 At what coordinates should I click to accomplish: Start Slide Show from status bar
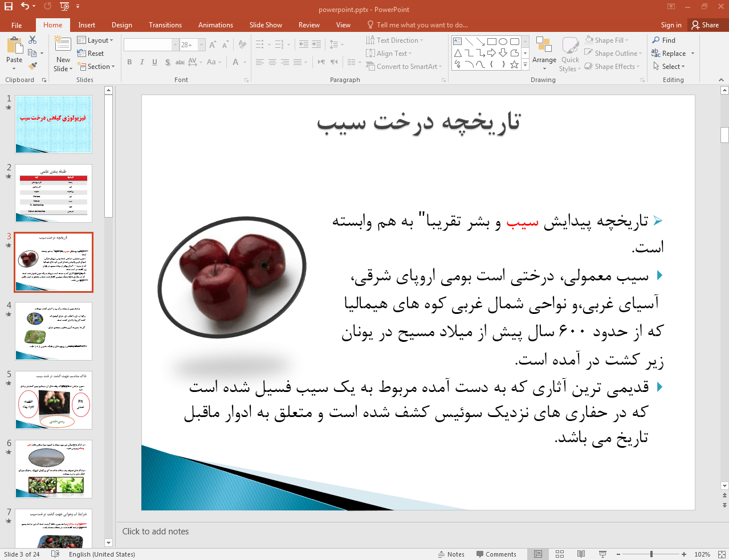[602, 554]
